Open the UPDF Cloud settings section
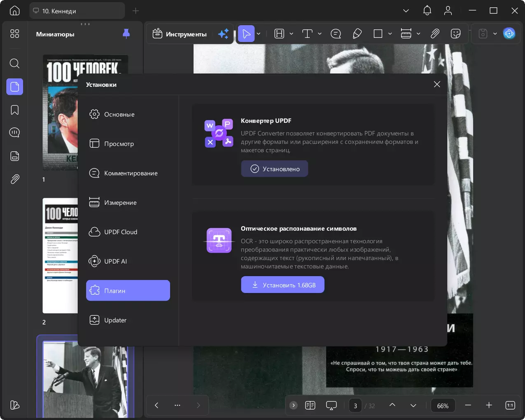 [x=128, y=232]
